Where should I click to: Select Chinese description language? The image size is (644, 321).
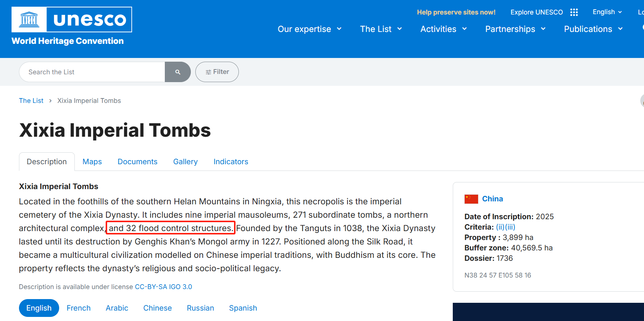point(157,308)
